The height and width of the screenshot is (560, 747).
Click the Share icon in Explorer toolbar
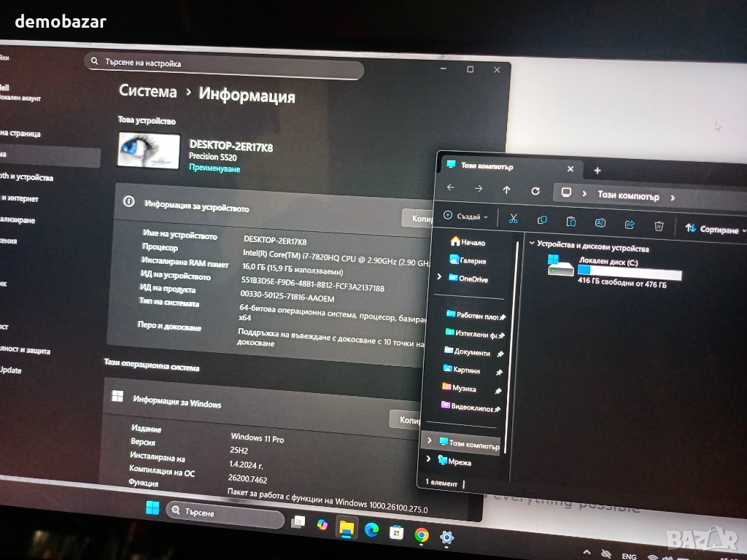(x=630, y=225)
